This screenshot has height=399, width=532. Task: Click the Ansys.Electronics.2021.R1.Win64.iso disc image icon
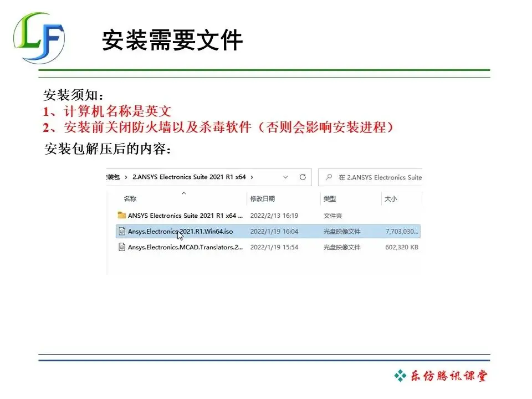[x=122, y=231]
